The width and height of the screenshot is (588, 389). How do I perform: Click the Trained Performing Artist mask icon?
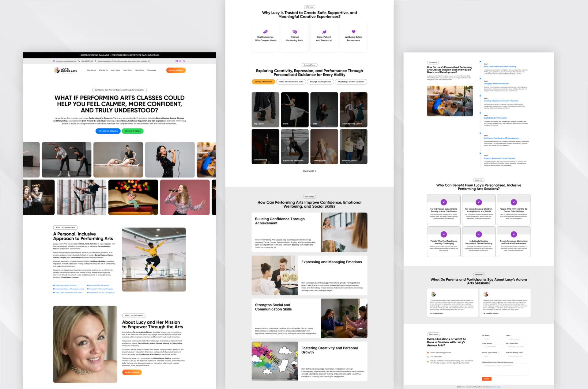pos(295,32)
